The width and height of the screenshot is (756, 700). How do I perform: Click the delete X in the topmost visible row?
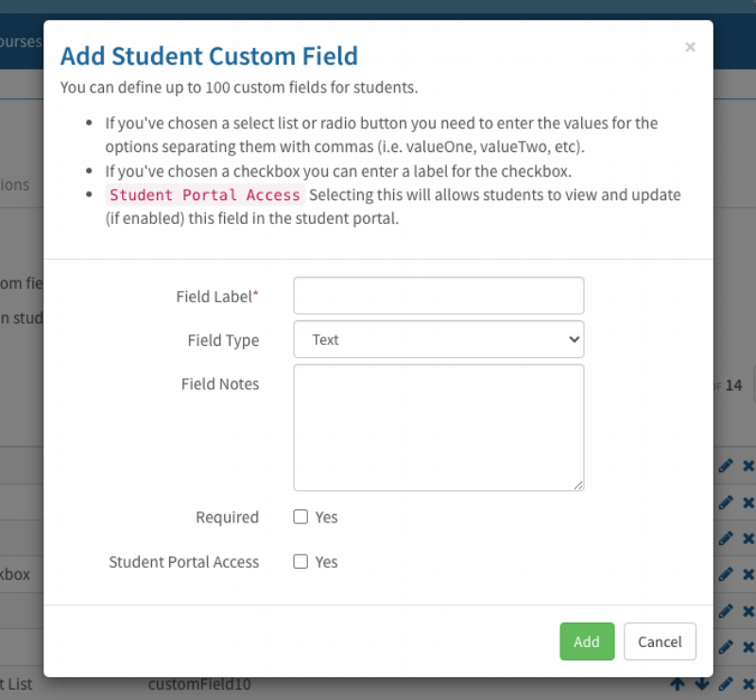(748, 466)
